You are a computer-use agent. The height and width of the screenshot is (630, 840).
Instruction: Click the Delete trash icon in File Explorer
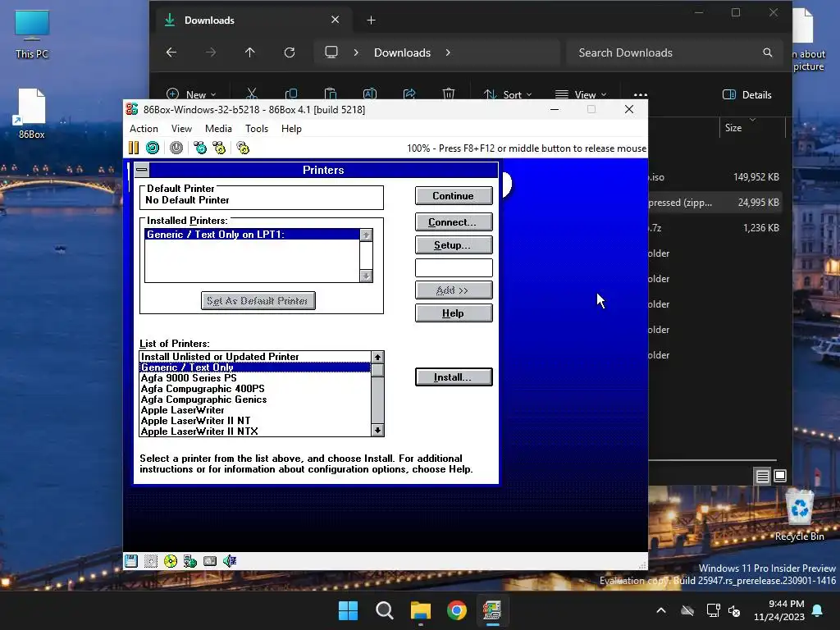(449, 94)
